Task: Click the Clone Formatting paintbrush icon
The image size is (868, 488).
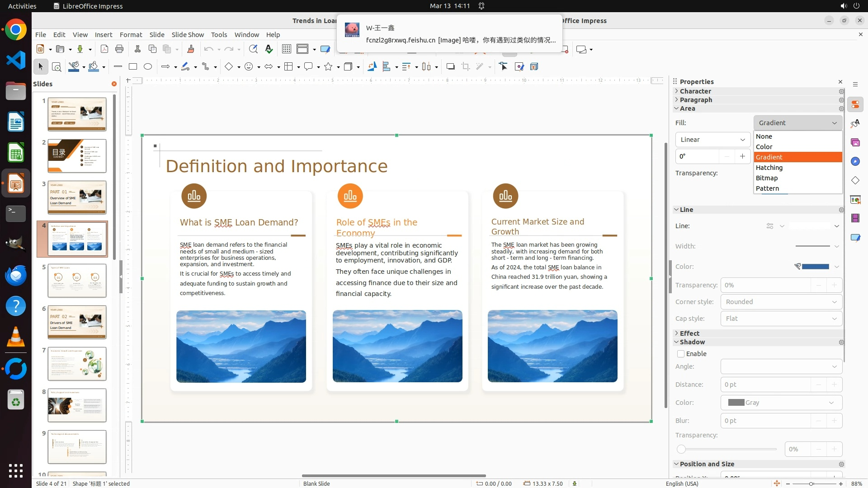Action: point(190,49)
